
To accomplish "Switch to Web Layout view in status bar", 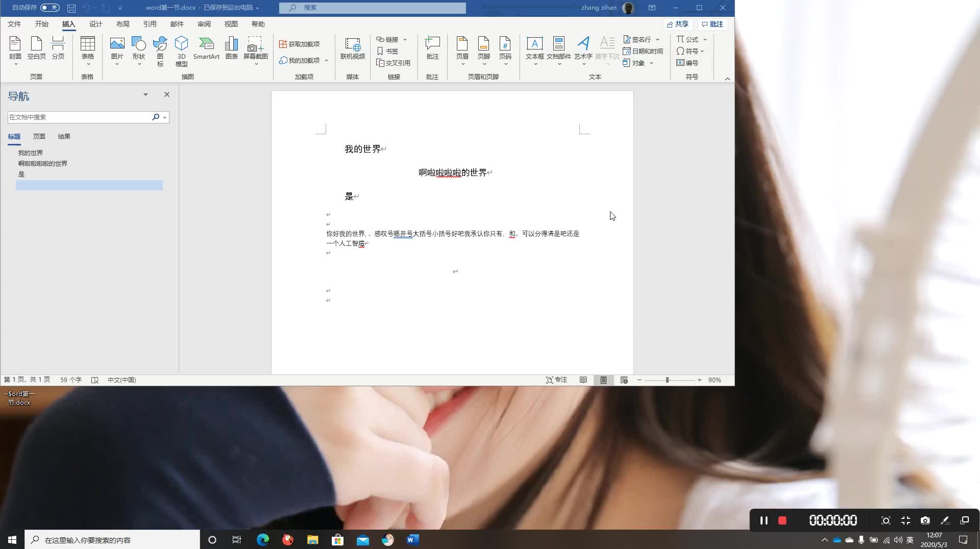I will point(624,380).
